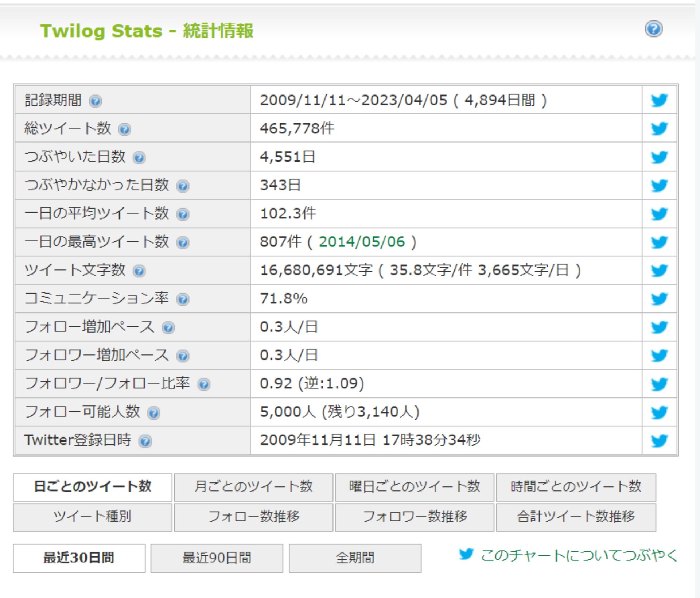The height and width of the screenshot is (598, 700).
Task: Select the 曜日ごとのツイート数 tab
Action: [x=415, y=487]
